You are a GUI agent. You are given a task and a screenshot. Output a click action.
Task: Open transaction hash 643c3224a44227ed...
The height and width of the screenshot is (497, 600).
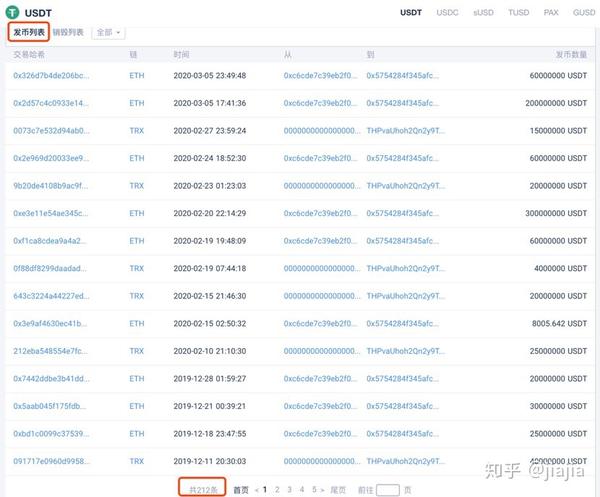tap(51, 296)
